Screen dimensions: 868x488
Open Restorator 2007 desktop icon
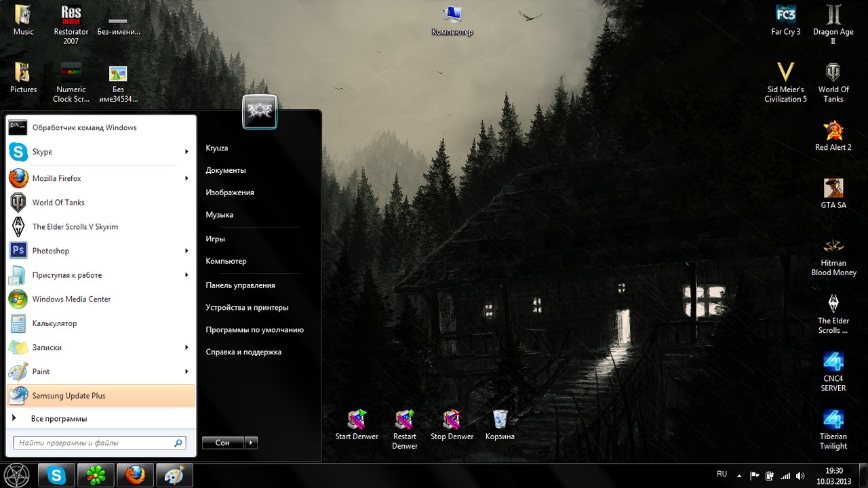click(71, 24)
